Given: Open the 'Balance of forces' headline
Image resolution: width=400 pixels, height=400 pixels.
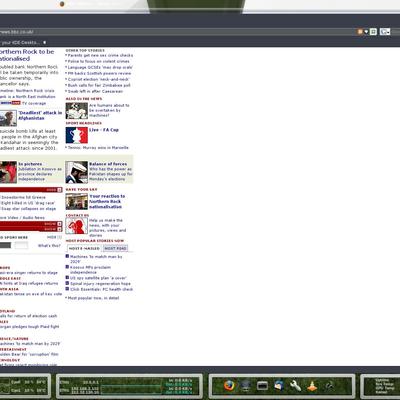Looking at the screenshot, I should [x=108, y=164].
